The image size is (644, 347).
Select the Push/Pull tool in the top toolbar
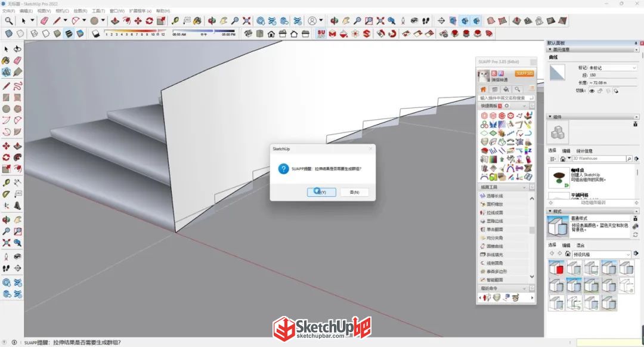coord(116,20)
